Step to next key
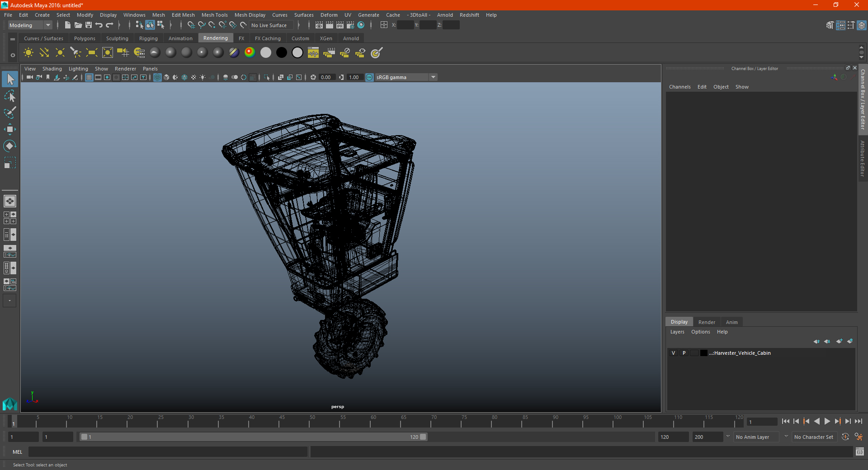Screen dimensions: 868x470 pyautogui.click(x=837, y=421)
